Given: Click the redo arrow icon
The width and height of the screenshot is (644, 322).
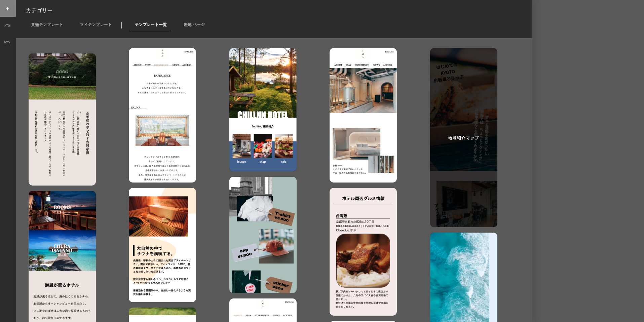Looking at the screenshot, I should point(7,26).
